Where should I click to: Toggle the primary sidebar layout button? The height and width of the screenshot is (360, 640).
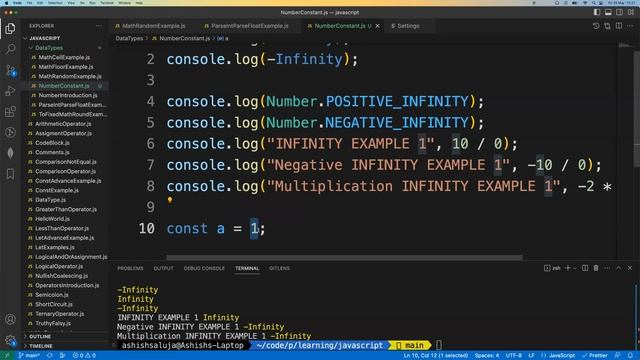597,12
